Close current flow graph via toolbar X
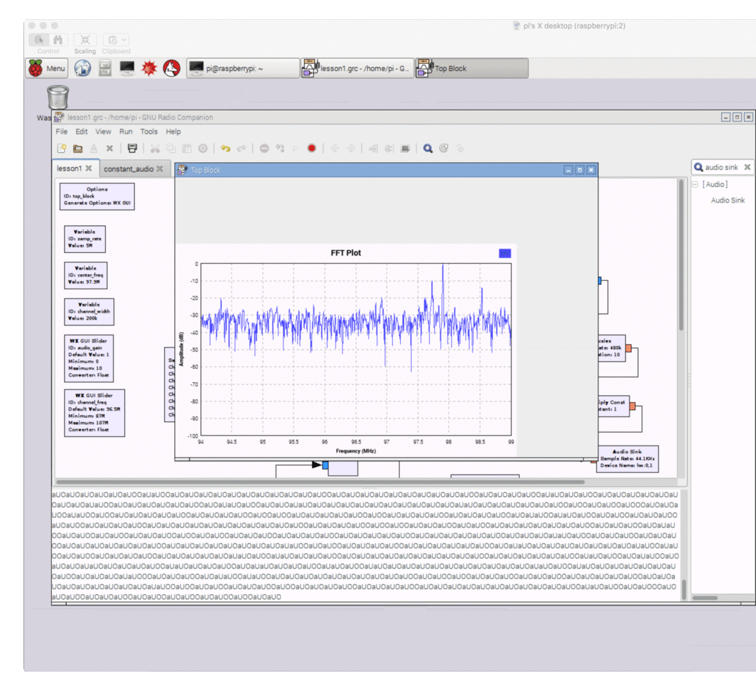Image resolution: width=756 pixels, height=700 pixels. pos(110,149)
